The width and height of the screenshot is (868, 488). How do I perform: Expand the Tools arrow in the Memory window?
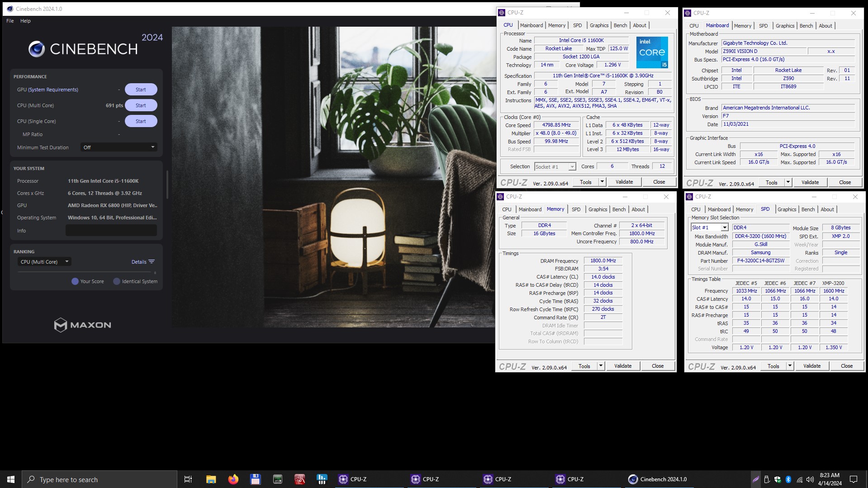click(601, 366)
